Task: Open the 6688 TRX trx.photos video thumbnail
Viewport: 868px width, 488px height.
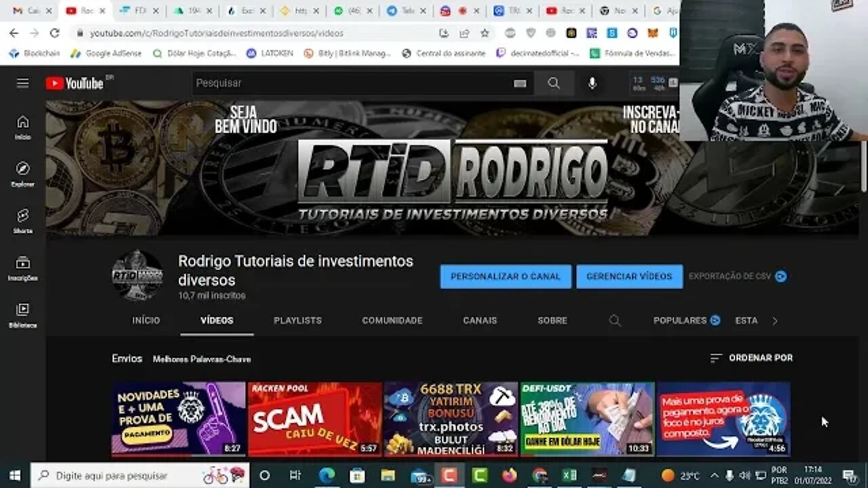Action: (451, 419)
